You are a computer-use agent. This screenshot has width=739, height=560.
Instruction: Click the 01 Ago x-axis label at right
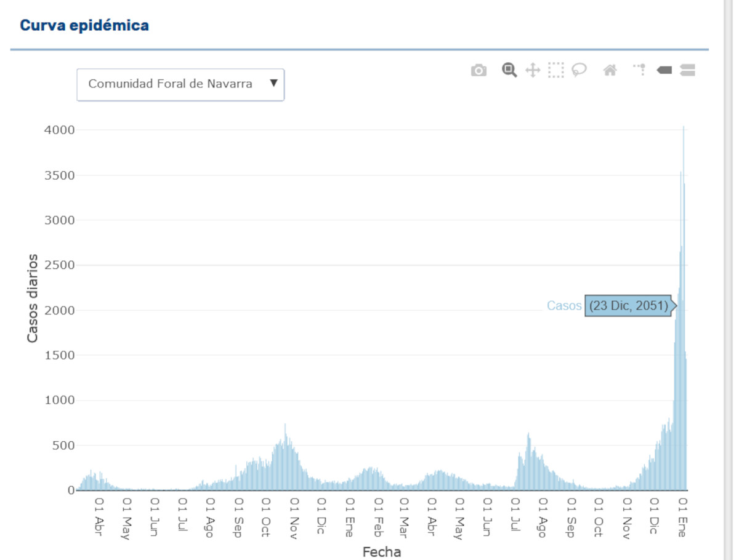click(x=542, y=518)
